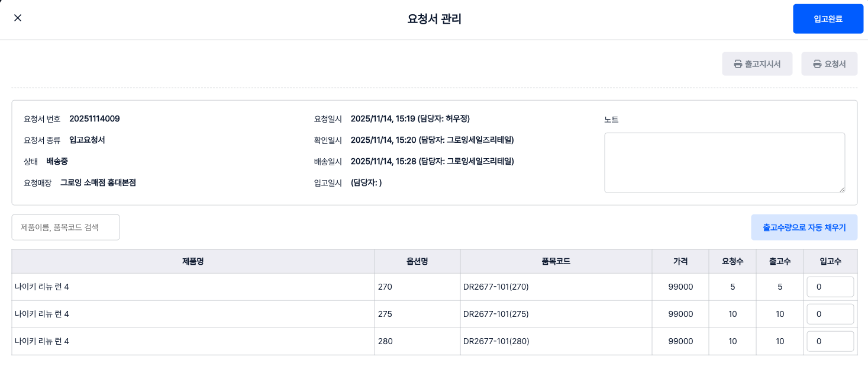
Task: Click the 출고수 column header
Action: 780,261
